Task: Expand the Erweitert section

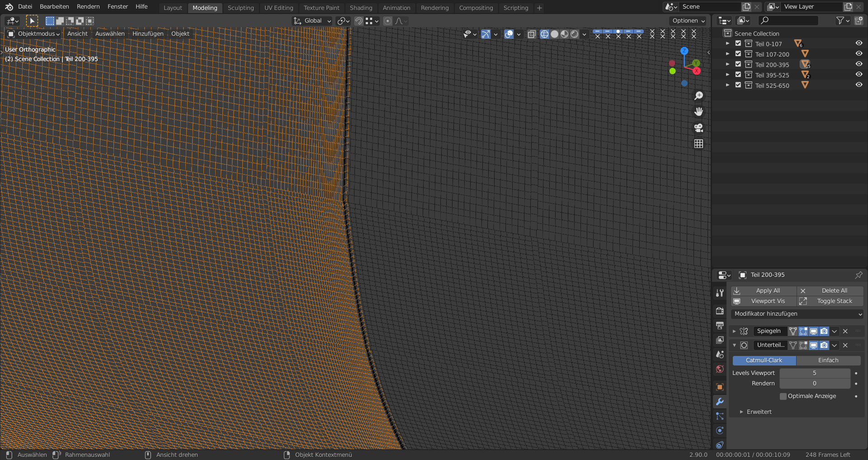Action: tap(759, 412)
